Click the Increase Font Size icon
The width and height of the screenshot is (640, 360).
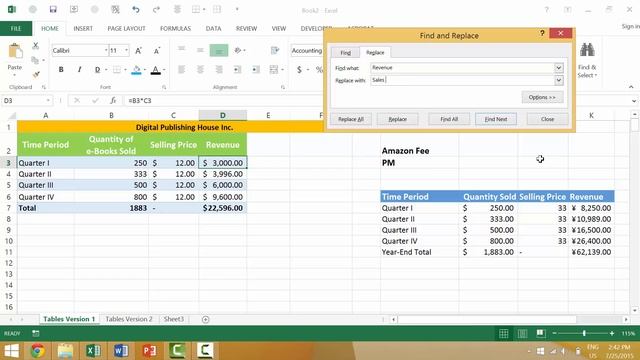coord(138,51)
